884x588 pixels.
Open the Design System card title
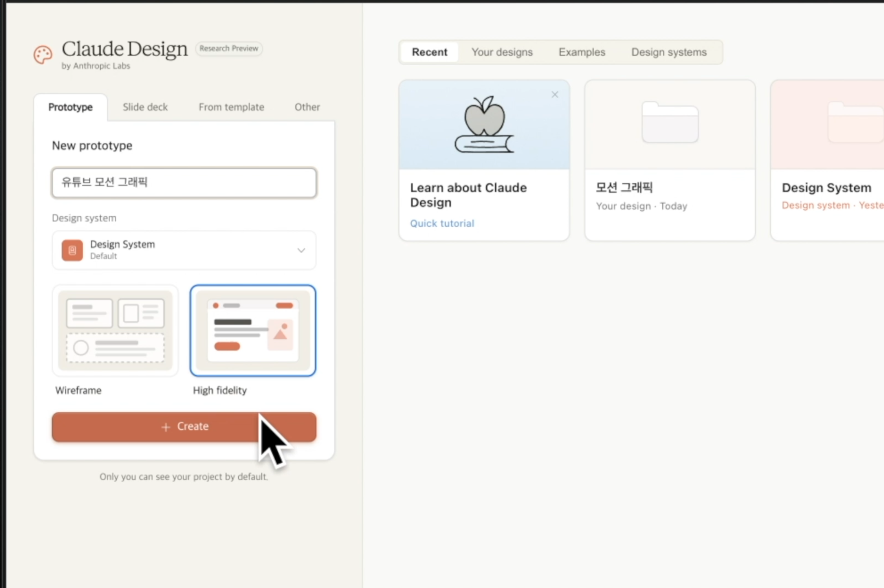826,188
